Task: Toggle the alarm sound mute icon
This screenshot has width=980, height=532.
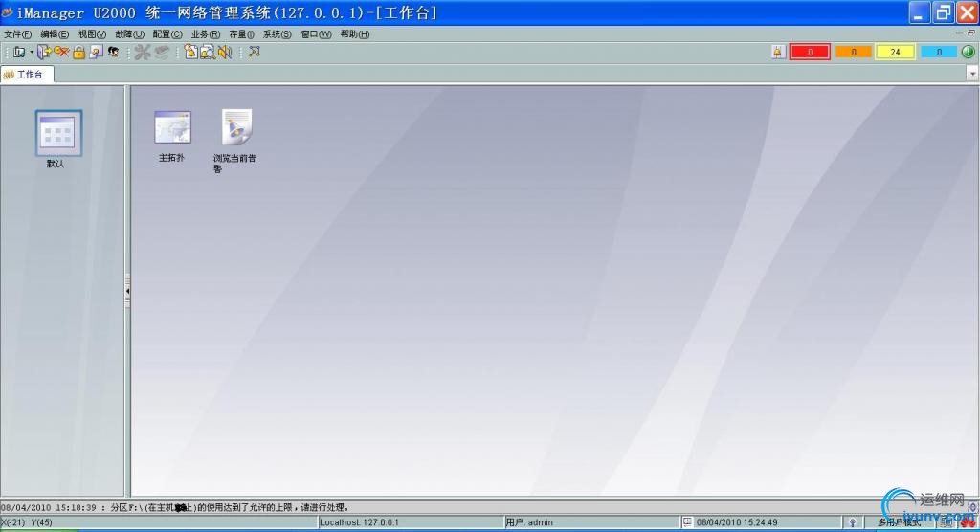Action: point(224,53)
